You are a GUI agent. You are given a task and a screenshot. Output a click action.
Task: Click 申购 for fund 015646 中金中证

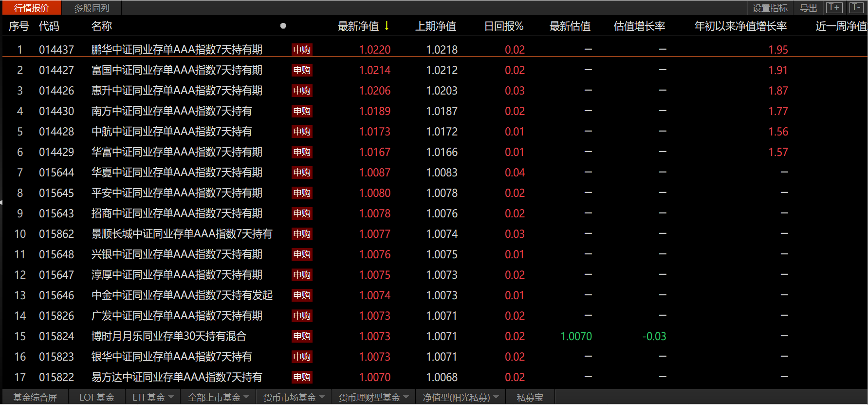click(302, 295)
